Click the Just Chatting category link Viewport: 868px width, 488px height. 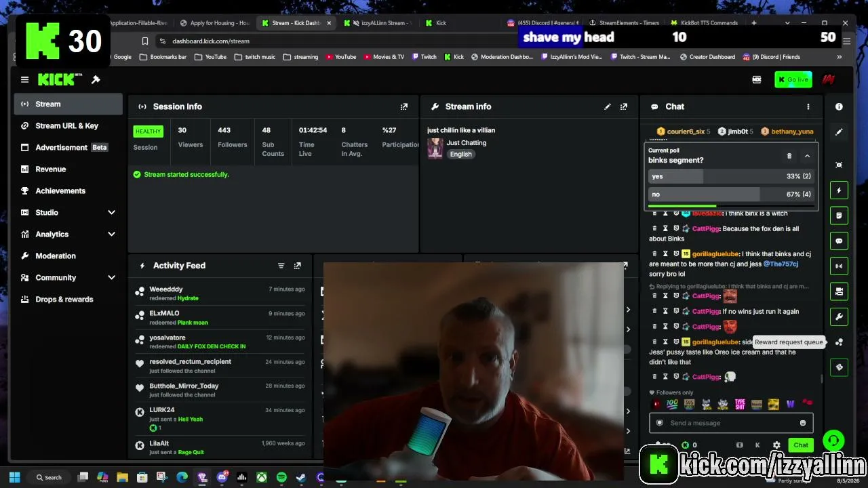tap(467, 143)
